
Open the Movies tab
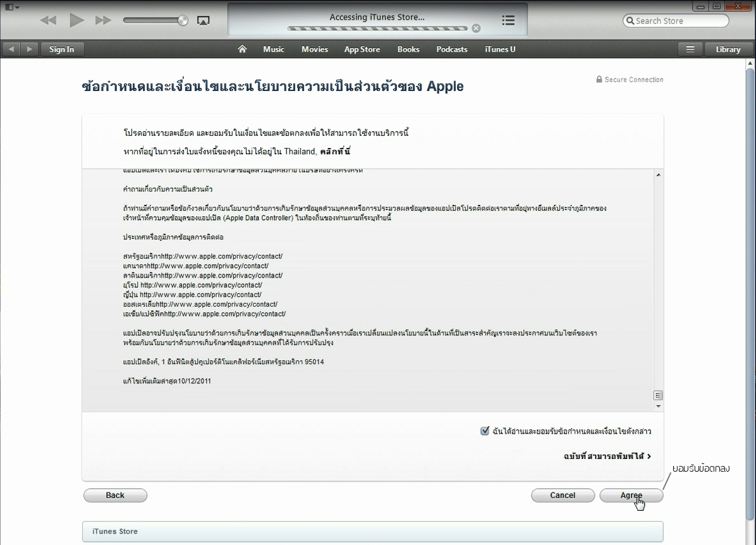[315, 49]
